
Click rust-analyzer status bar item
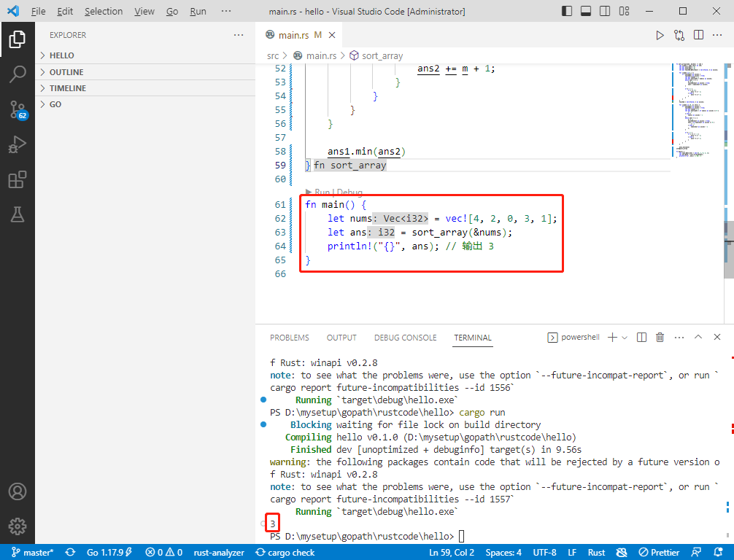click(x=219, y=553)
